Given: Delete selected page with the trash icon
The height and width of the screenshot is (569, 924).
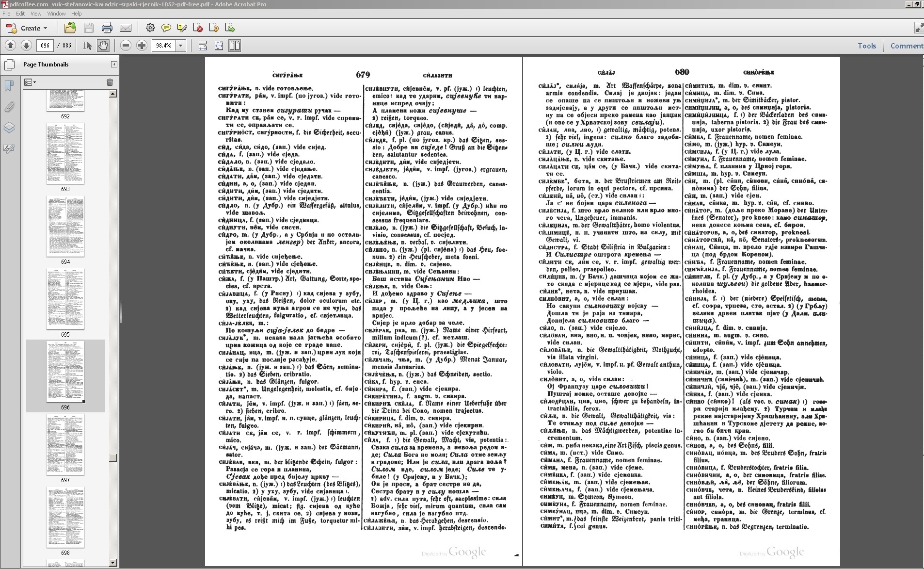Looking at the screenshot, I should [110, 82].
